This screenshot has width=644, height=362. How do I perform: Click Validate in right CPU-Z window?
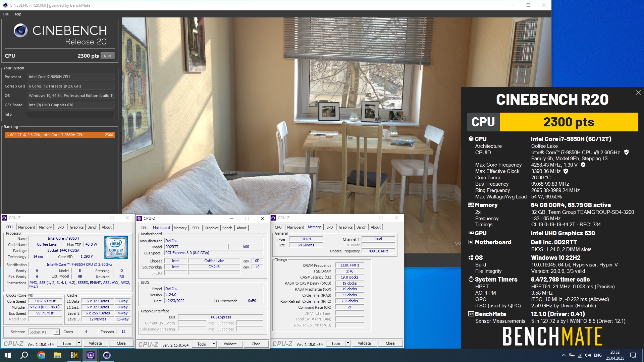[364, 343]
